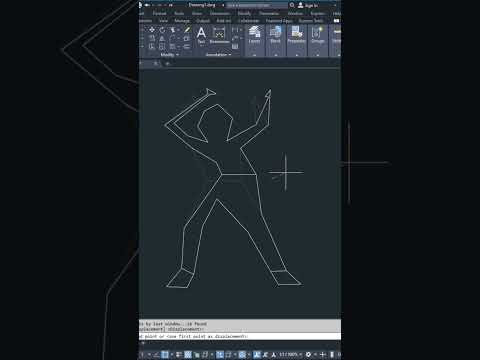Open the Parametric menu
The width and height of the screenshot is (480, 360).
coord(269,13)
